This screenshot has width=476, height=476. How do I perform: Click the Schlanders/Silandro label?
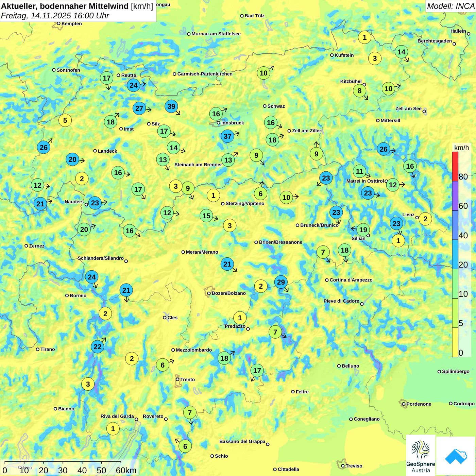[101, 258]
